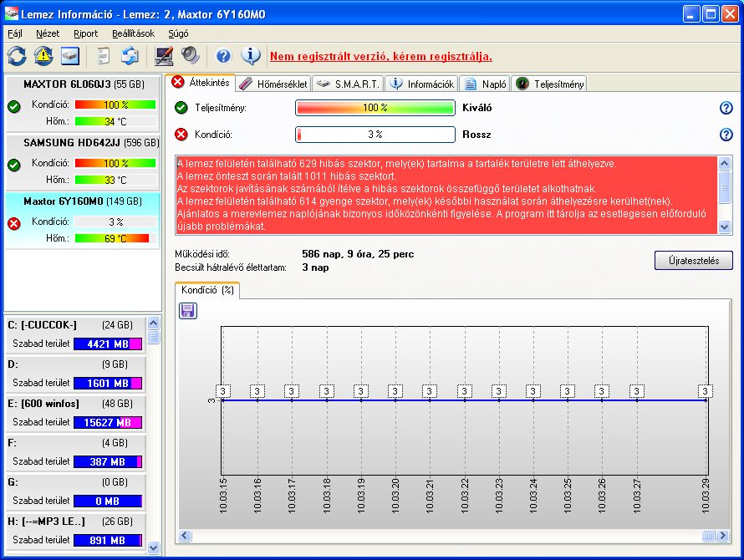
Task: Click the red unregistered version registration link
Action: 380,57
